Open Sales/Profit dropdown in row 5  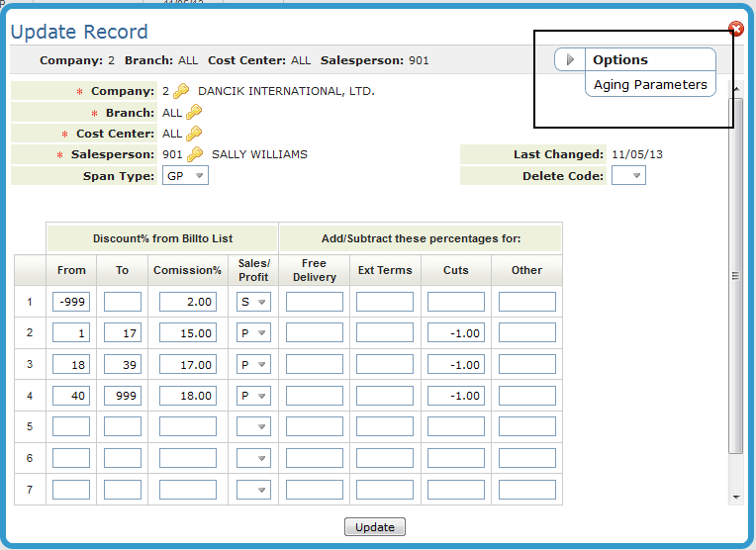(253, 427)
